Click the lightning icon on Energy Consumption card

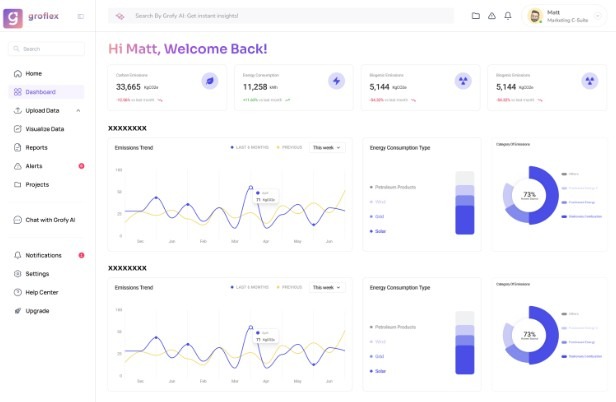click(336, 81)
